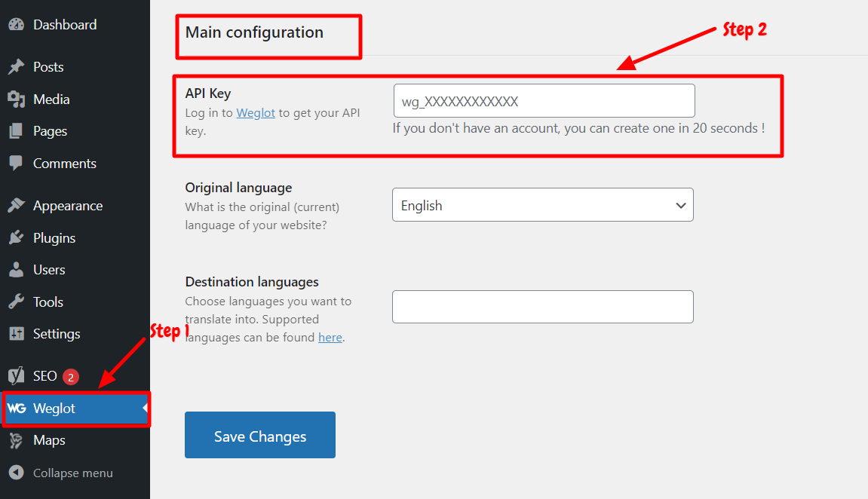This screenshot has height=499, width=868.
Task: Collapse the admin sidebar menu
Action: (x=61, y=473)
